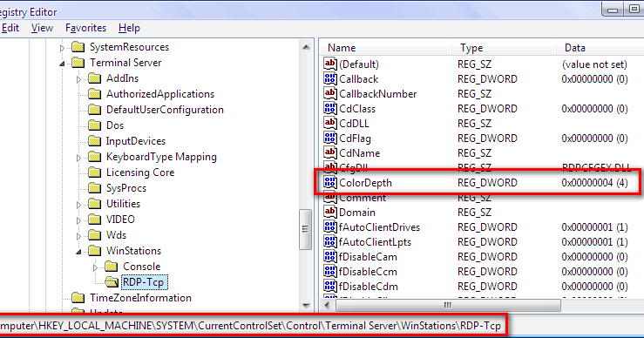The image size is (644, 338).
Task: Click the SystemResources folder icon
Action: 78,47
